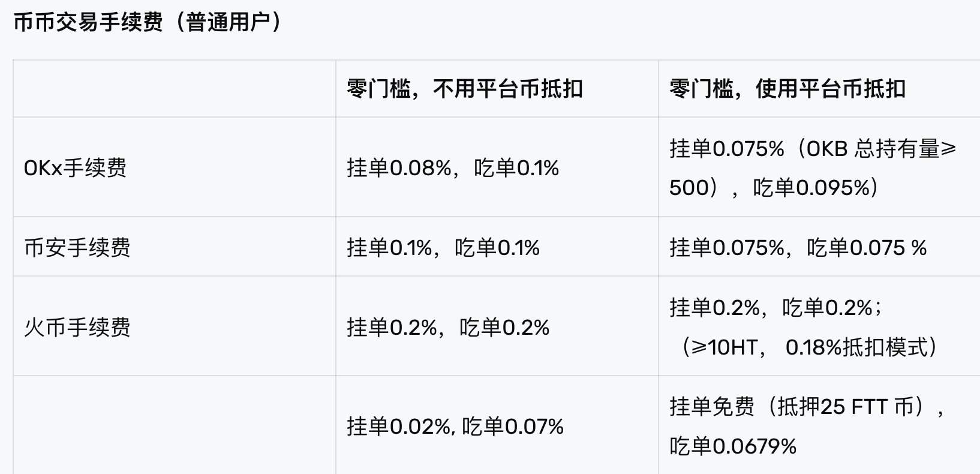Select the 零门槛，使用平台币抵扣 column header
Screen dimensions: 980x474
point(787,89)
